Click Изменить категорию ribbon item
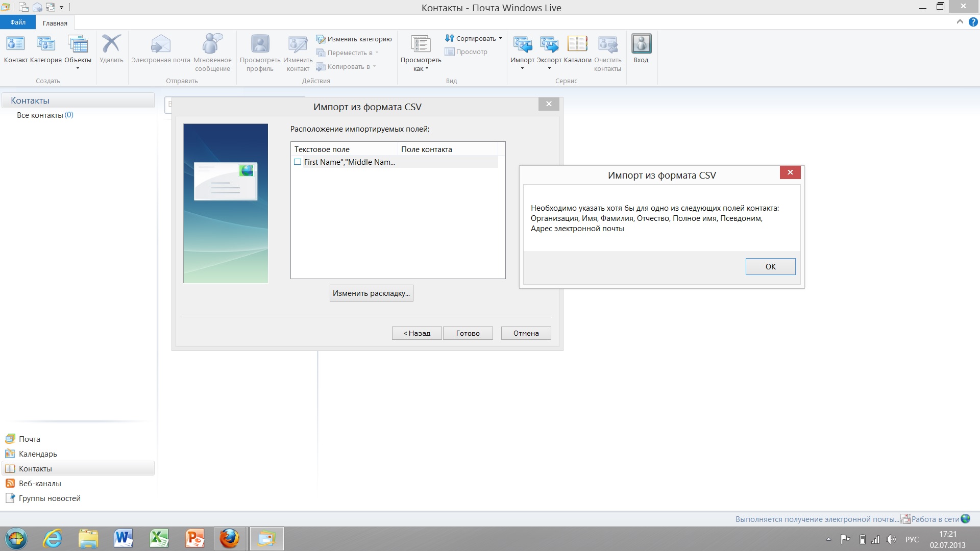Viewport: 980px width, 551px height. pyautogui.click(x=354, y=39)
